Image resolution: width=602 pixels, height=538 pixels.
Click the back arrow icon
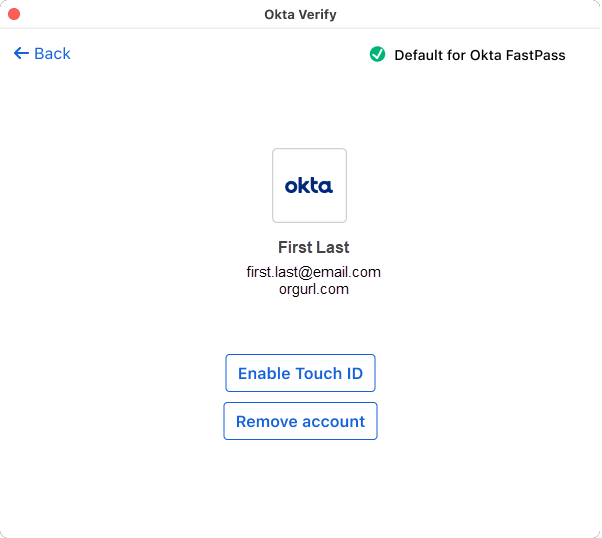coord(21,53)
